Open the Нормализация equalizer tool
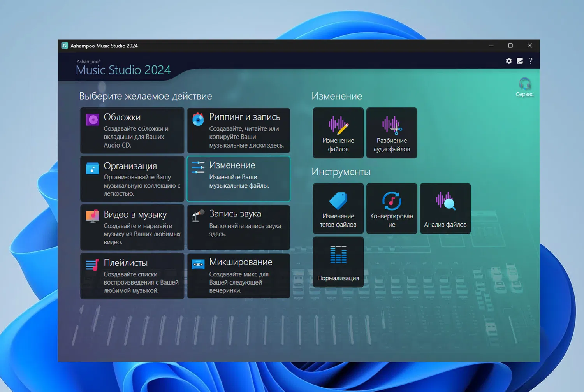This screenshot has width=584, height=392. click(x=338, y=262)
